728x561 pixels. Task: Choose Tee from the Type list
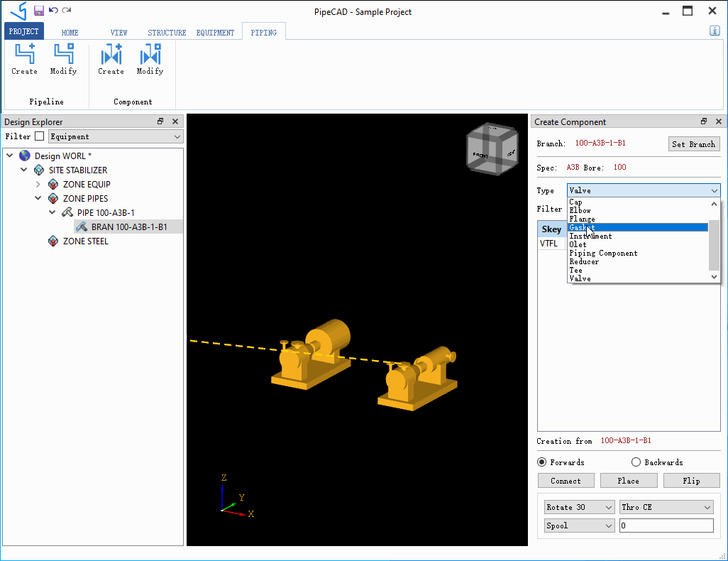coord(638,270)
